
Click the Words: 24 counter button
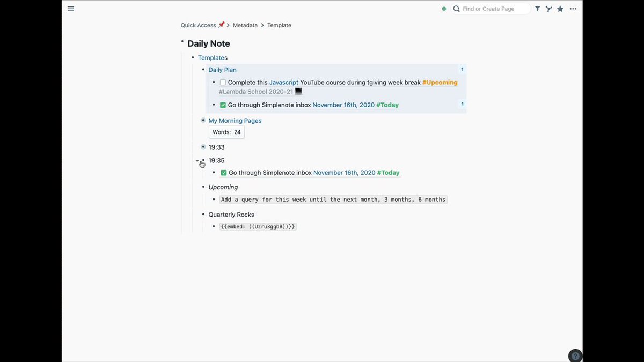[x=226, y=132]
